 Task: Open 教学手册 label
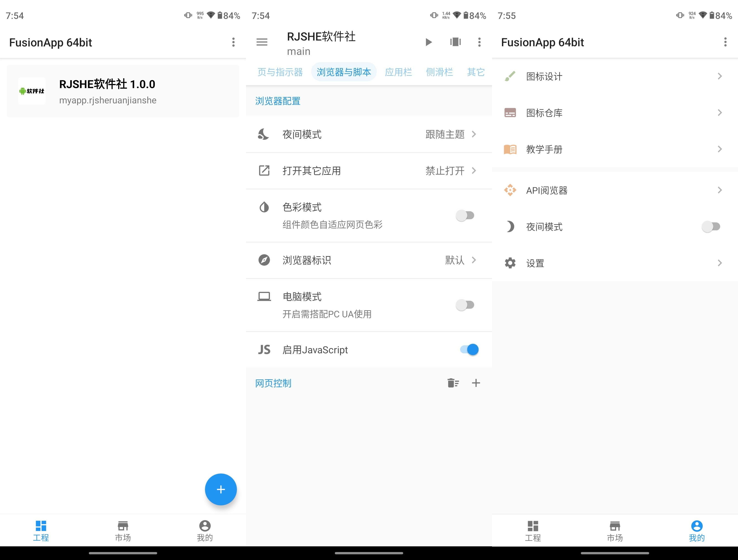(544, 149)
